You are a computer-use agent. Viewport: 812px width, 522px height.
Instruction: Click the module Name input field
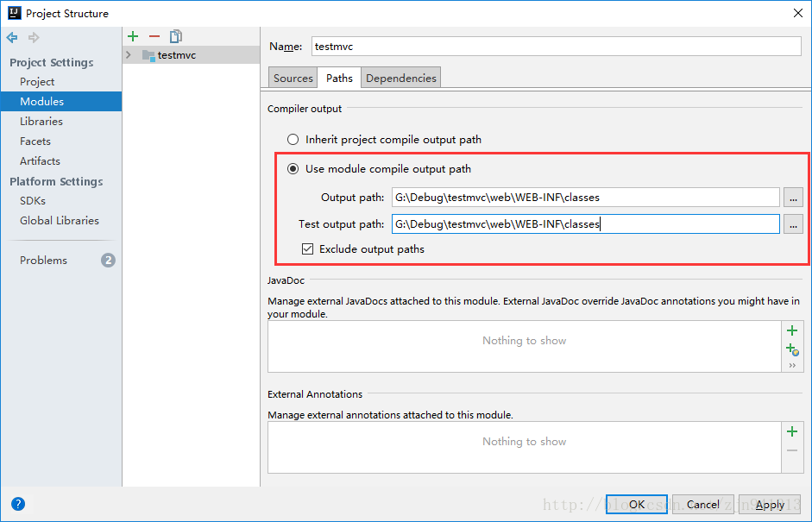tap(557, 47)
